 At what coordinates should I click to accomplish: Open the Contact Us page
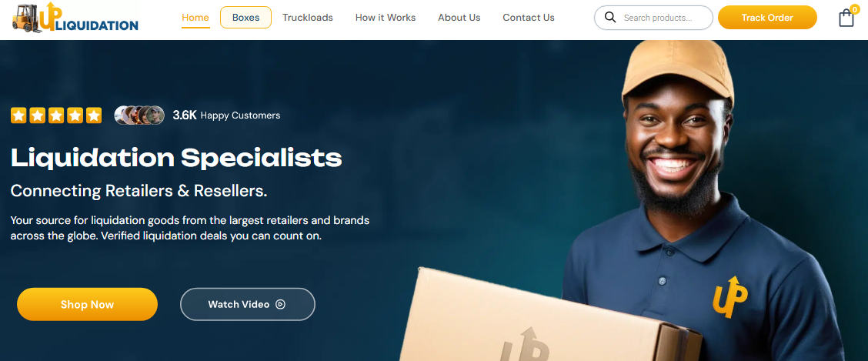[x=529, y=17]
